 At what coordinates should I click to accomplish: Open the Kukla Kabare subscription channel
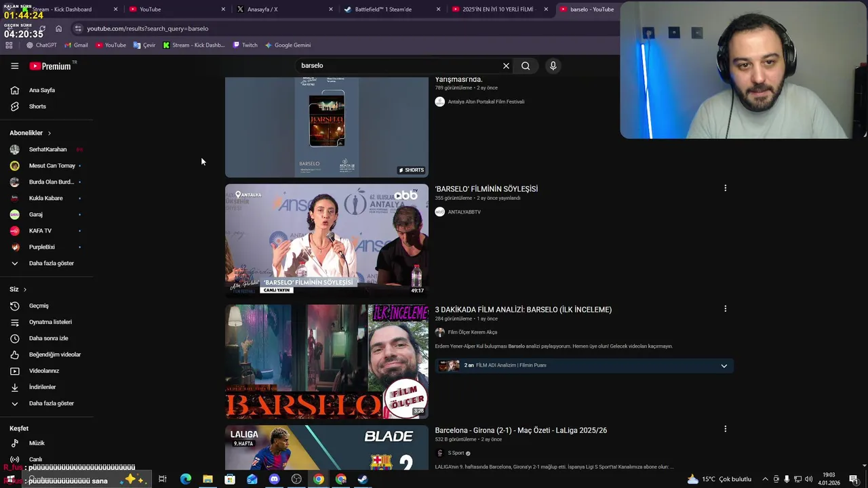[46, 198]
